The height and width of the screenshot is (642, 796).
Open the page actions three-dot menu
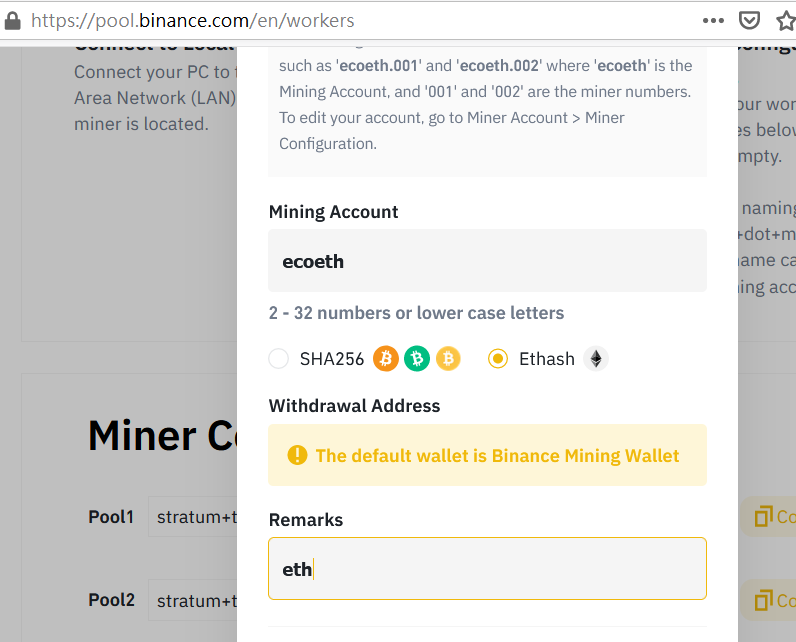713,21
